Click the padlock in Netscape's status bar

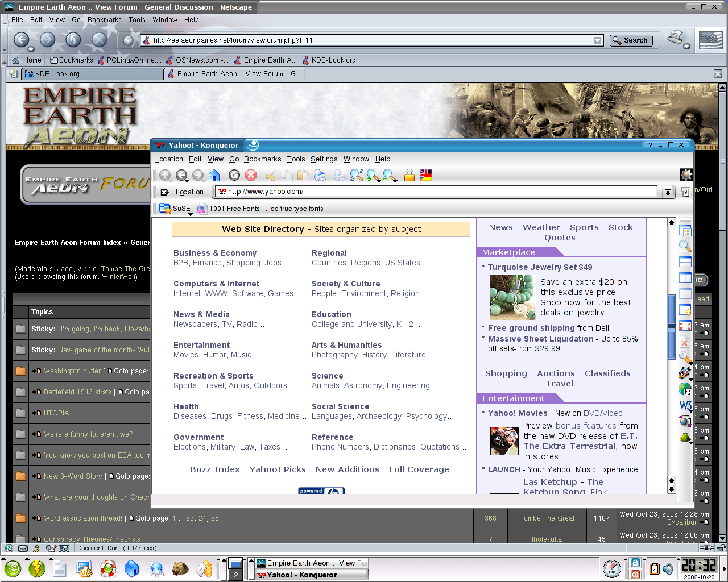click(721, 548)
